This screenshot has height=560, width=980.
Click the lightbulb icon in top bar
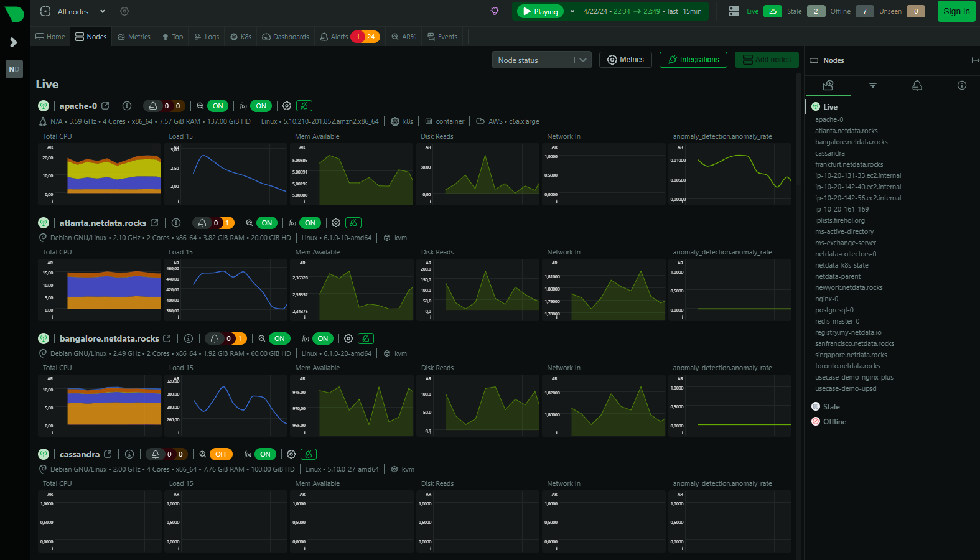coord(495,11)
